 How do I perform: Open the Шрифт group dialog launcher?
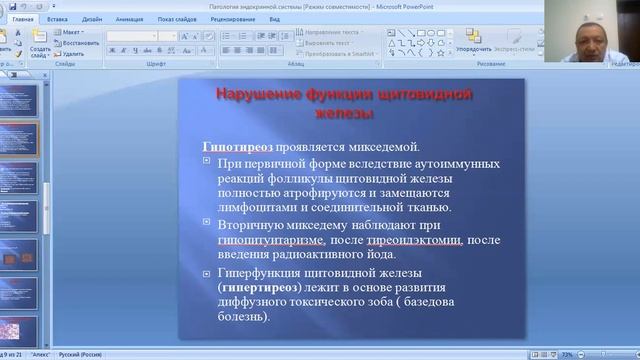[x=212, y=64]
